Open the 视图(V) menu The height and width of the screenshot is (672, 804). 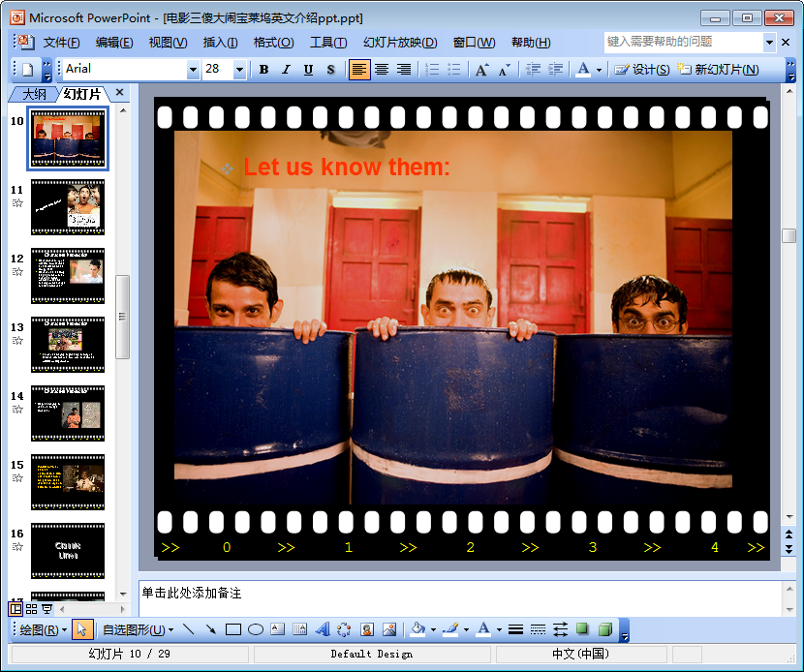pos(168,42)
